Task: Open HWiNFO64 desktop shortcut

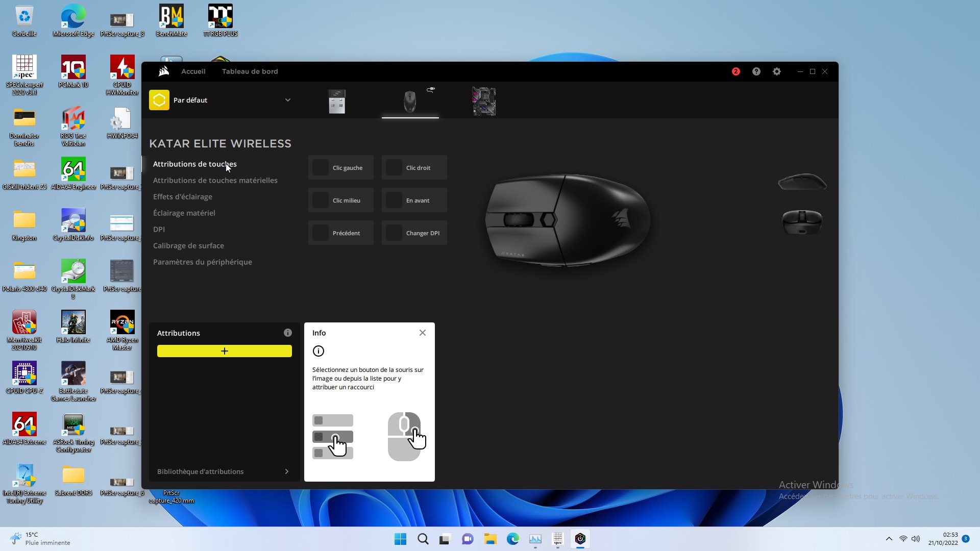Action: 122,123
